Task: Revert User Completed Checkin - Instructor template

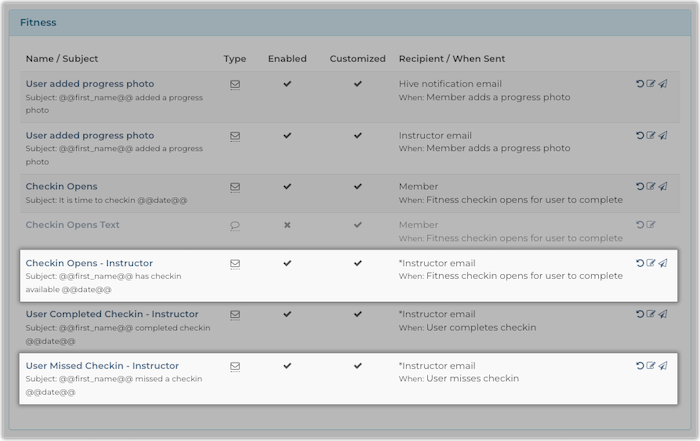Action: click(640, 314)
